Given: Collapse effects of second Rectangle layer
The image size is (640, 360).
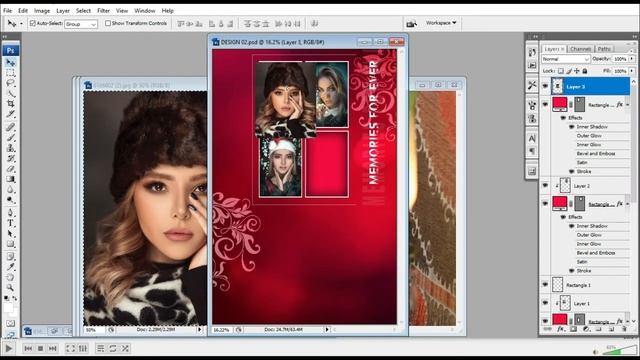Looking at the screenshot, I should click(628, 204).
